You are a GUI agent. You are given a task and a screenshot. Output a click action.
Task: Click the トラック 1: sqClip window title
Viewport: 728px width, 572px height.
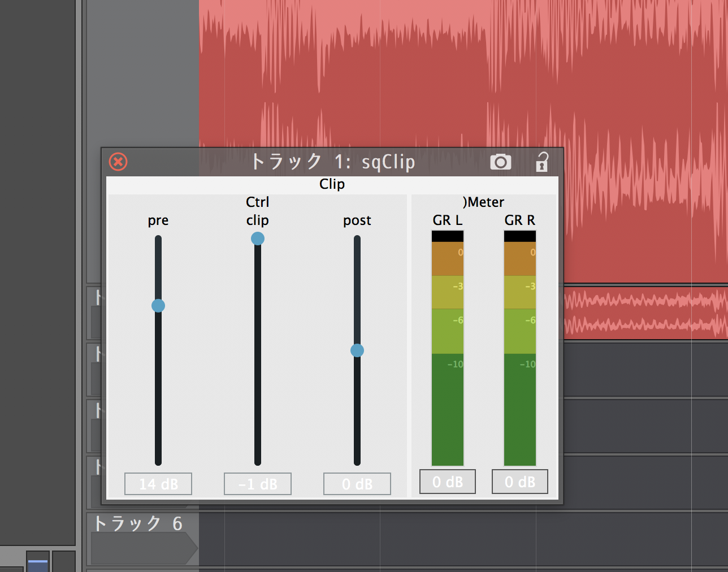[332, 162]
